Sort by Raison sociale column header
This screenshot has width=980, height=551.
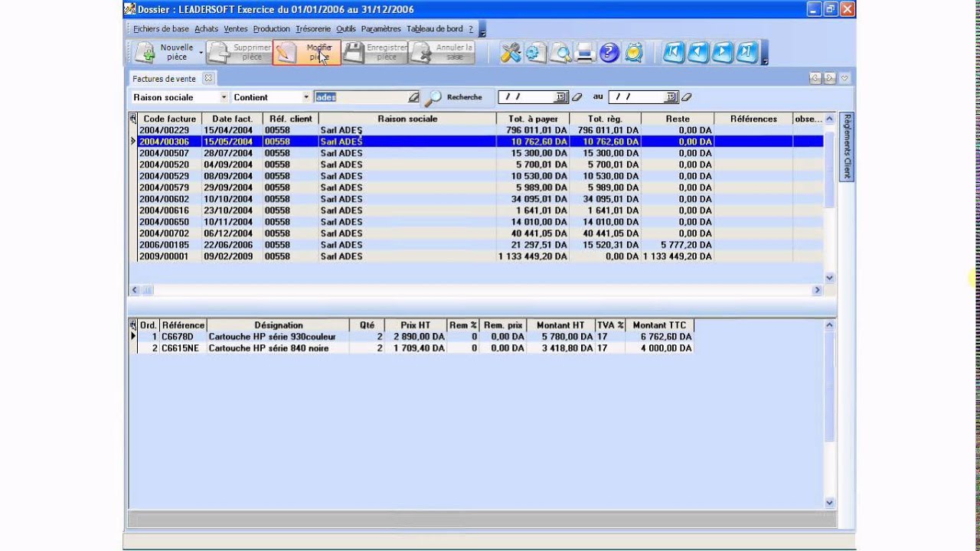407,119
